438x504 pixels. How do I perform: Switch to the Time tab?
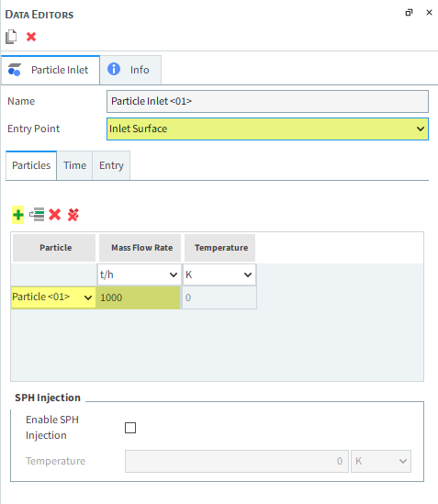point(74,165)
